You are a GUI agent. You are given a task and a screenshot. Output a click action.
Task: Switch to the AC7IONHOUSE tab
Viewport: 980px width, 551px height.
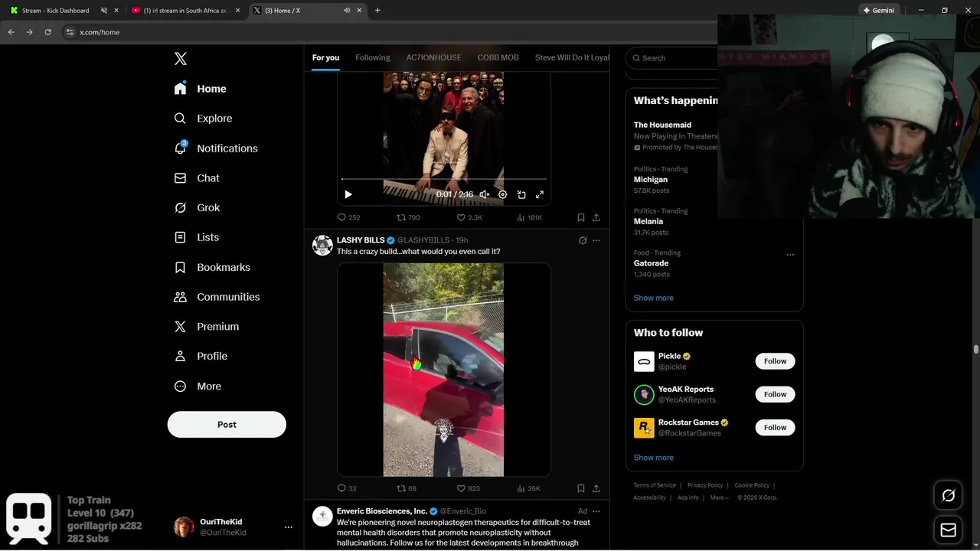(433, 58)
